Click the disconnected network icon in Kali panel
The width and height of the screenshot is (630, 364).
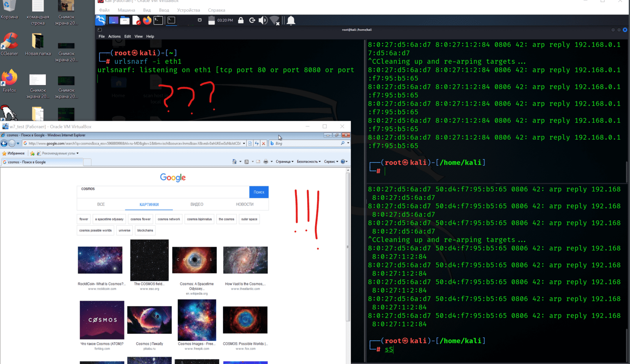click(275, 20)
